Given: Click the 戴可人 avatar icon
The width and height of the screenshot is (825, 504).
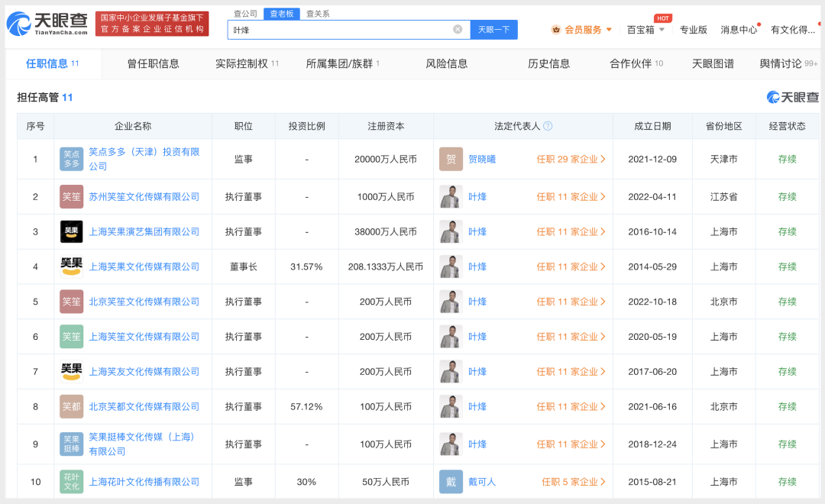Looking at the screenshot, I should coord(451,482).
